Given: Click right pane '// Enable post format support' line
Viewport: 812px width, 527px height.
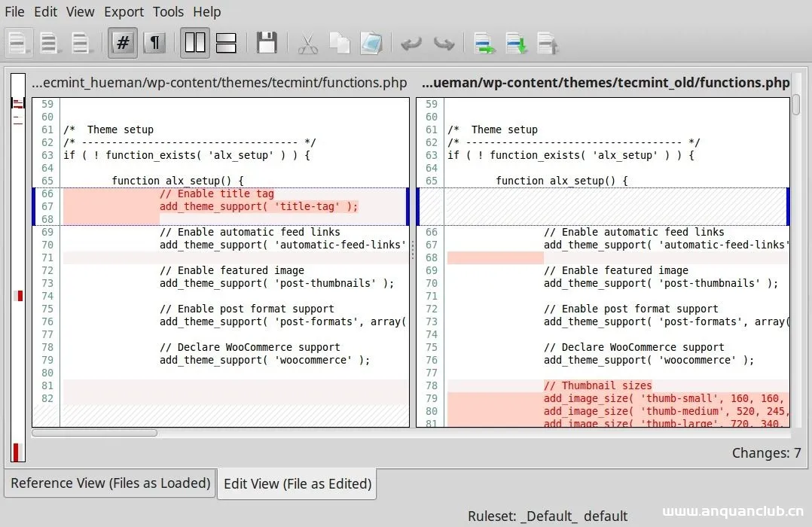Looking at the screenshot, I should pyautogui.click(x=631, y=309).
